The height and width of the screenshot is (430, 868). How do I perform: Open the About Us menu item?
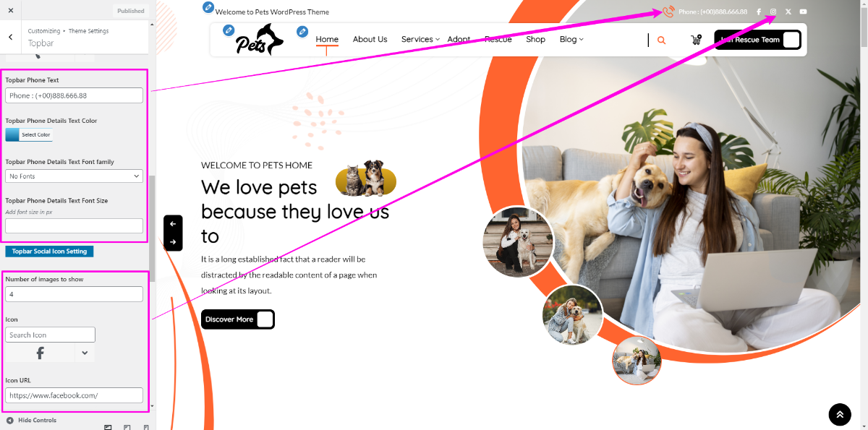click(370, 40)
